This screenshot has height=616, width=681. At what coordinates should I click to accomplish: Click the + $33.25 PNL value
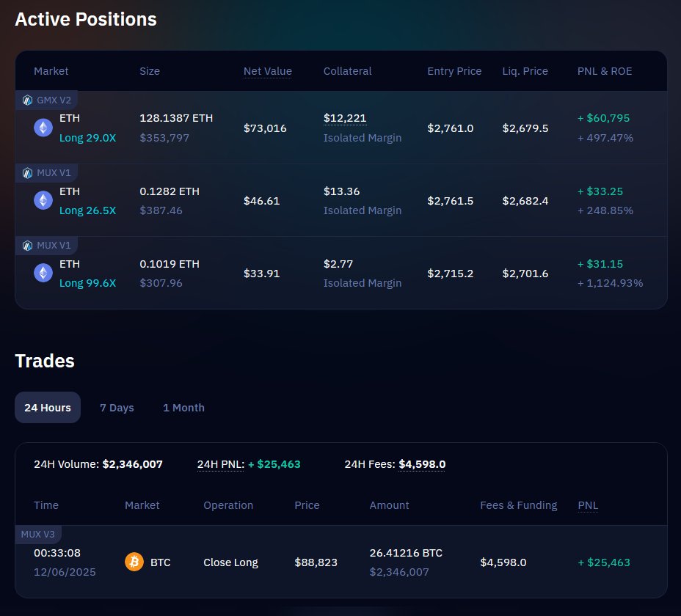pyautogui.click(x=600, y=191)
